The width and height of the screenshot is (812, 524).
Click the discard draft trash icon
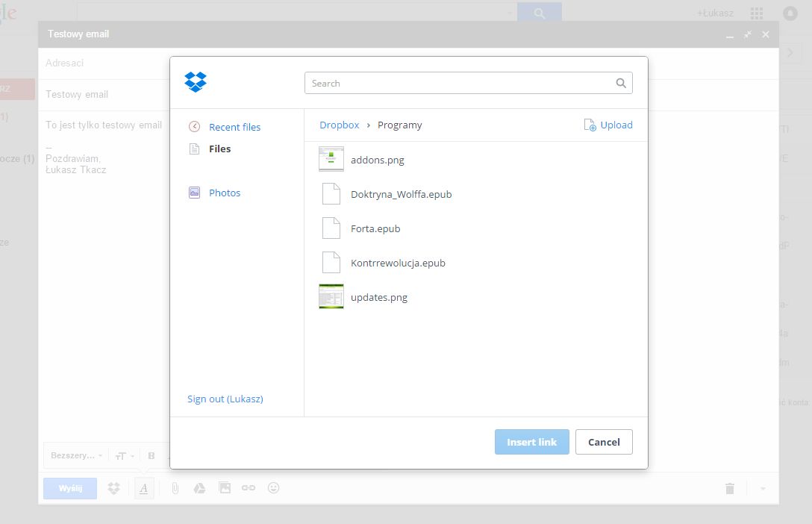730,488
